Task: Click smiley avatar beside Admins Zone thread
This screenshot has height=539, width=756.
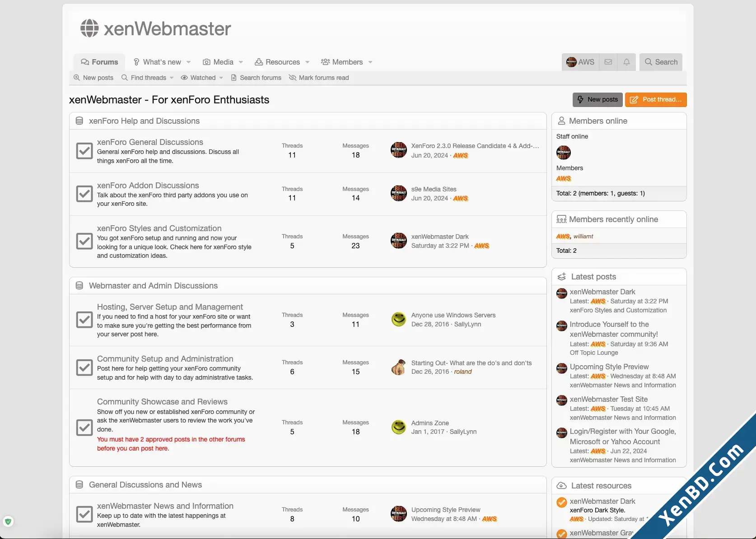Action: [399, 427]
